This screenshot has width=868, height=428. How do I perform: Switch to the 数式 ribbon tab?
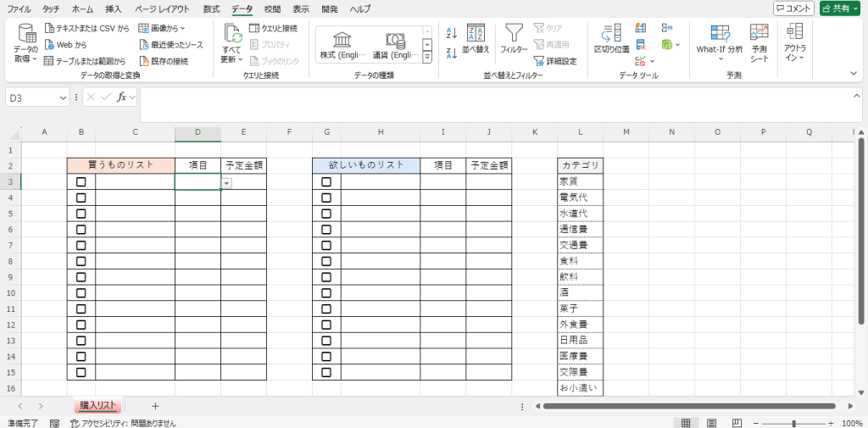(x=211, y=8)
